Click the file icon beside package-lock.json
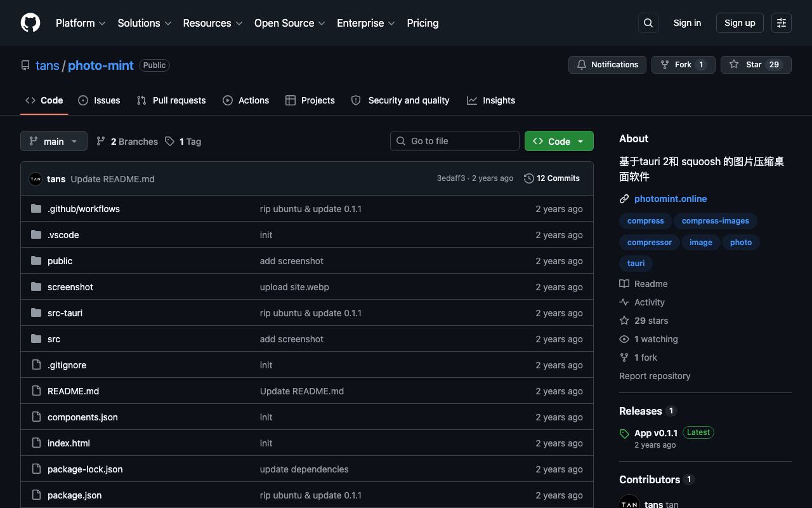Image resolution: width=812 pixels, height=508 pixels. pyautogui.click(x=36, y=469)
